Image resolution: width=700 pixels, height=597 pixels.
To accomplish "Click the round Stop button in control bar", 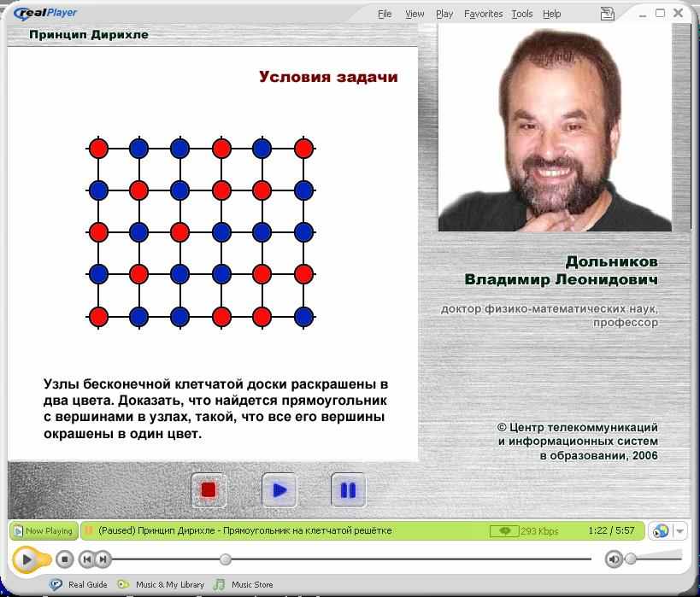I will point(65,559).
